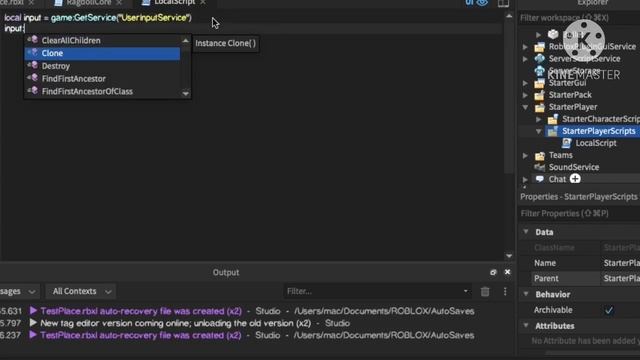Click the ServerScriptService icon
Screen dimensions: 640x360
click(540, 59)
